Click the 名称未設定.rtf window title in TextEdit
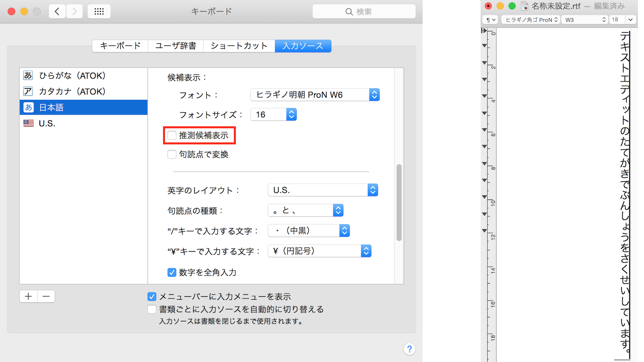This screenshot has height=362, width=644. (556, 6)
